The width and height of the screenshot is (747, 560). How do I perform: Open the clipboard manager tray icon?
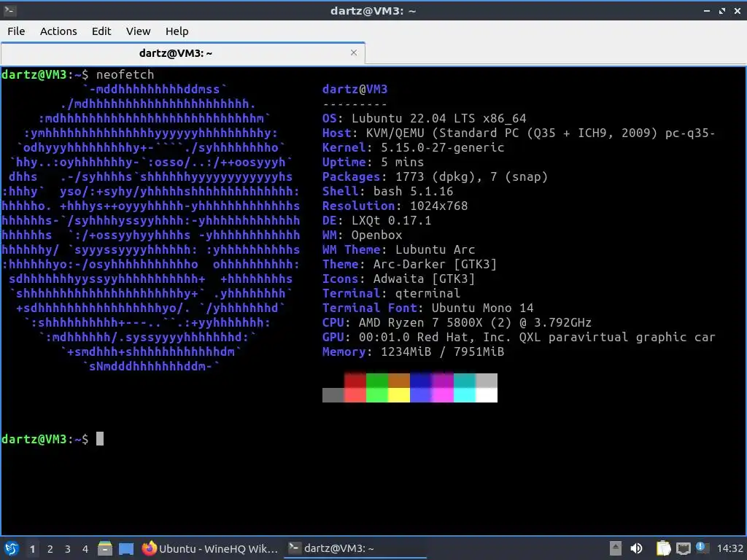pyautogui.click(x=663, y=548)
